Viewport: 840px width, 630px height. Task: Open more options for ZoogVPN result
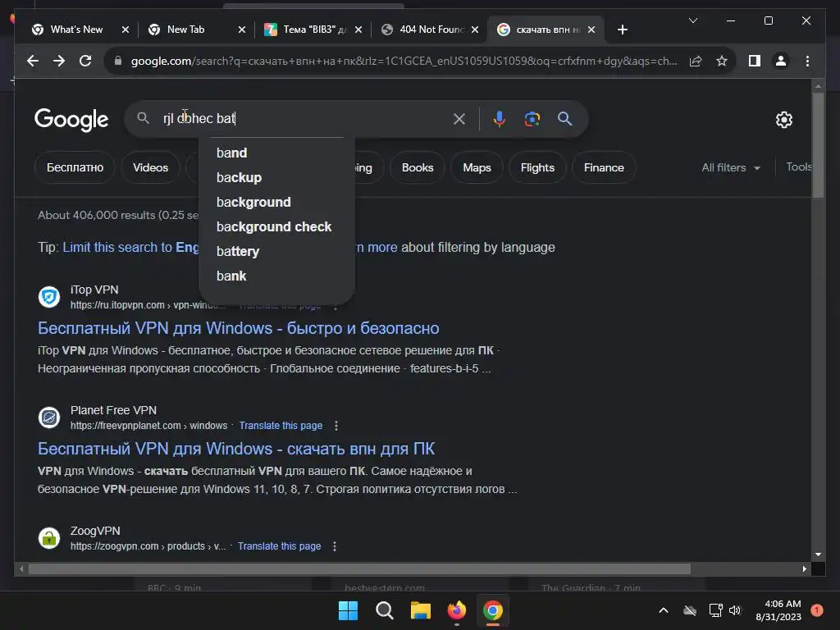(x=335, y=546)
